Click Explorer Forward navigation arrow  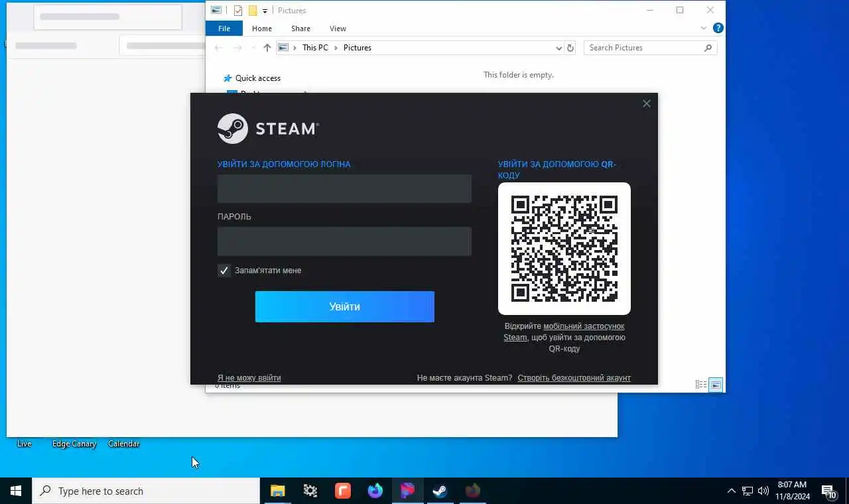tap(237, 48)
